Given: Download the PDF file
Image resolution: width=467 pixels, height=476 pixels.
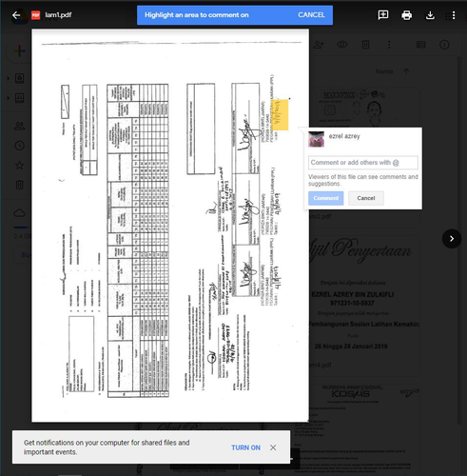Looking at the screenshot, I should pyautogui.click(x=430, y=15).
